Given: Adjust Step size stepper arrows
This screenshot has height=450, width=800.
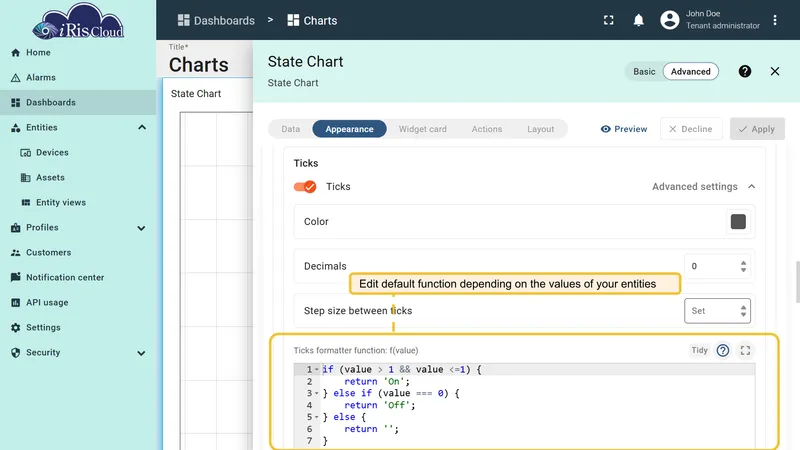Looking at the screenshot, I should tap(743, 311).
